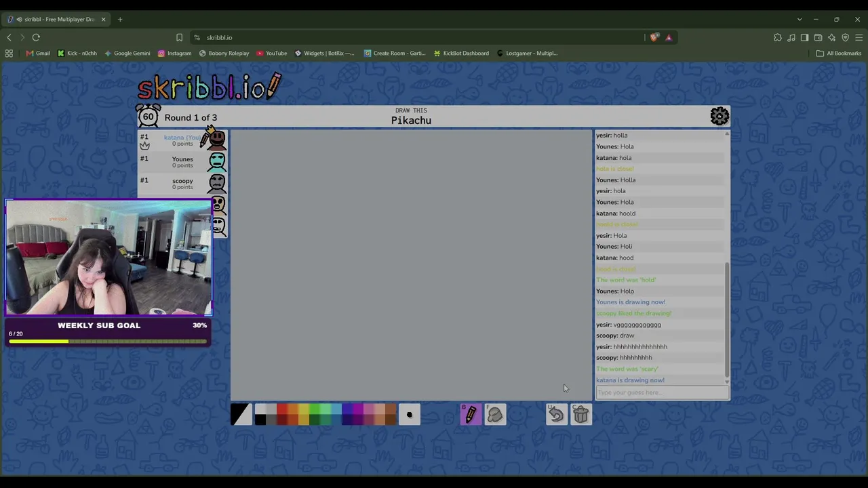Open the Brave VPN shield icon
The height and width of the screenshot is (488, 868).
point(846,37)
